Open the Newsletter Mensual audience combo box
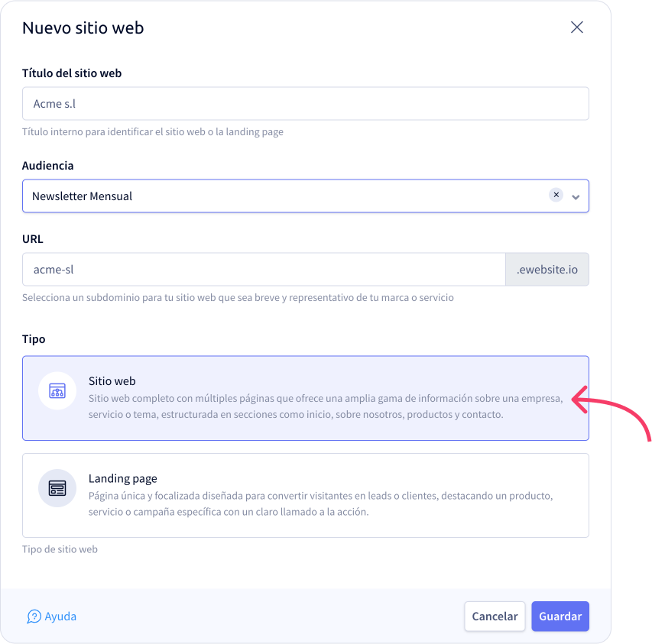 tap(306, 196)
